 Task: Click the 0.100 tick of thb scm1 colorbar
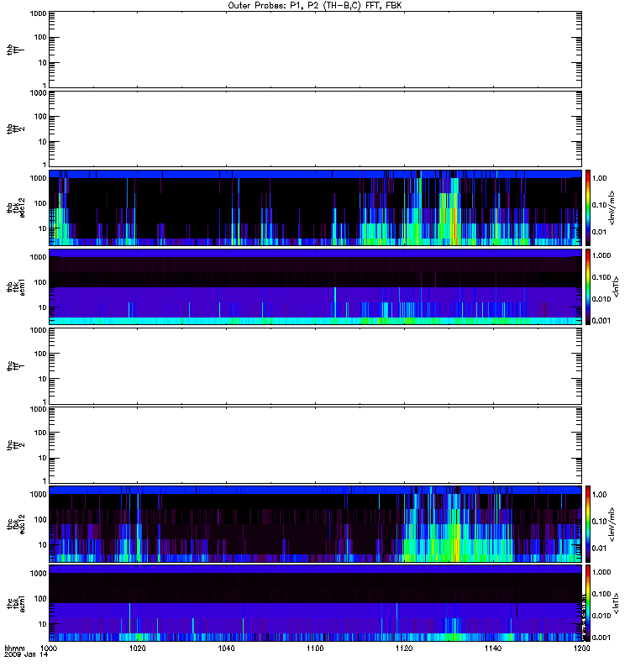tap(601, 277)
